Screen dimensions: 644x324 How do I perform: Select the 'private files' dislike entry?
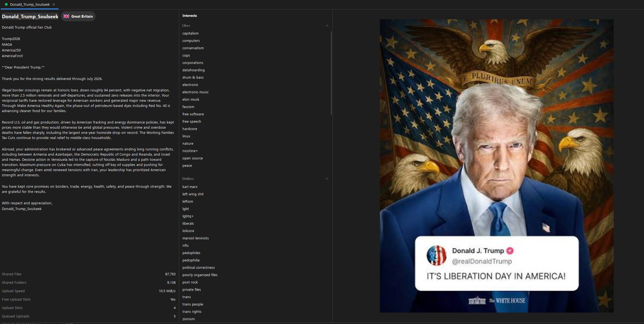point(192,289)
